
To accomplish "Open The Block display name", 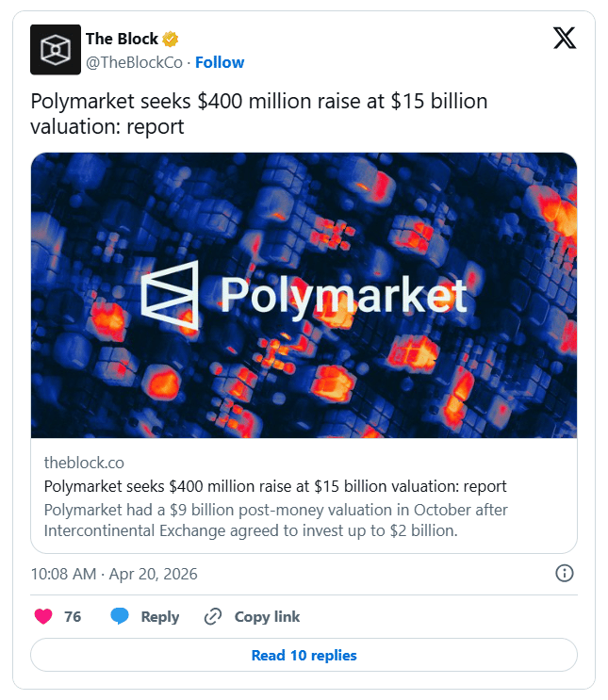I will pos(122,39).
